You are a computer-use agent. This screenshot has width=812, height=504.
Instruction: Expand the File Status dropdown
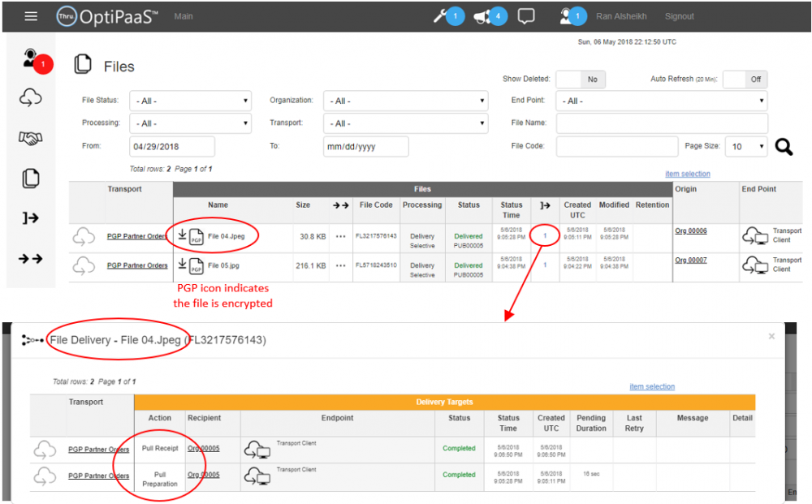pyautogui.click(x=190, y=101)
